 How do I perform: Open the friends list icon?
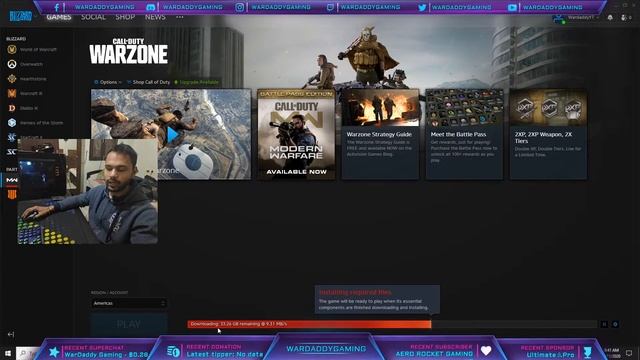626,18
